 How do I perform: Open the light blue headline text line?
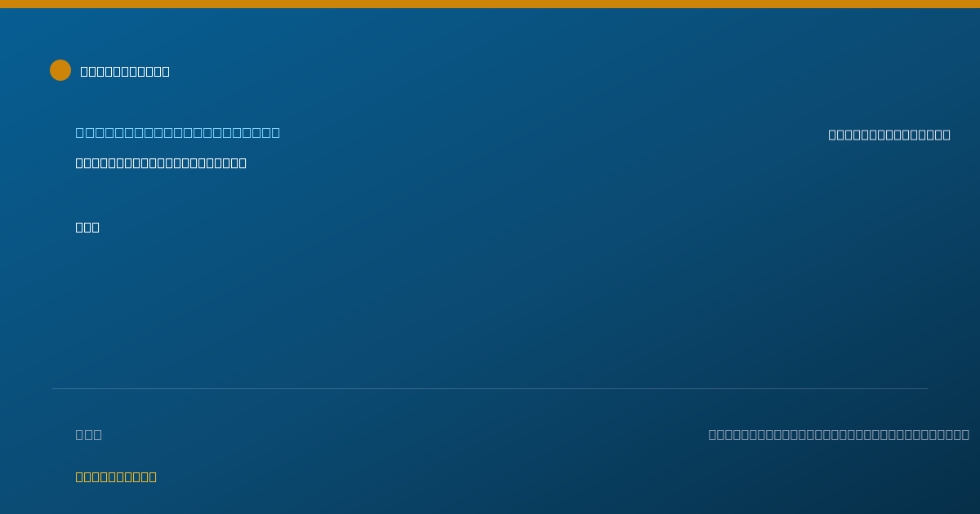click(x=178, y=132)
